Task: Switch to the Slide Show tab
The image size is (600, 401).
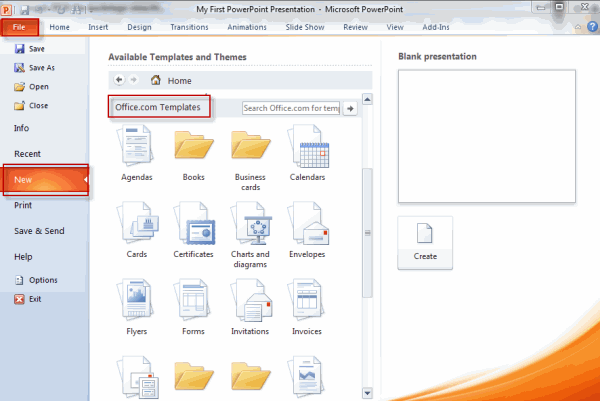Action: 305,27
